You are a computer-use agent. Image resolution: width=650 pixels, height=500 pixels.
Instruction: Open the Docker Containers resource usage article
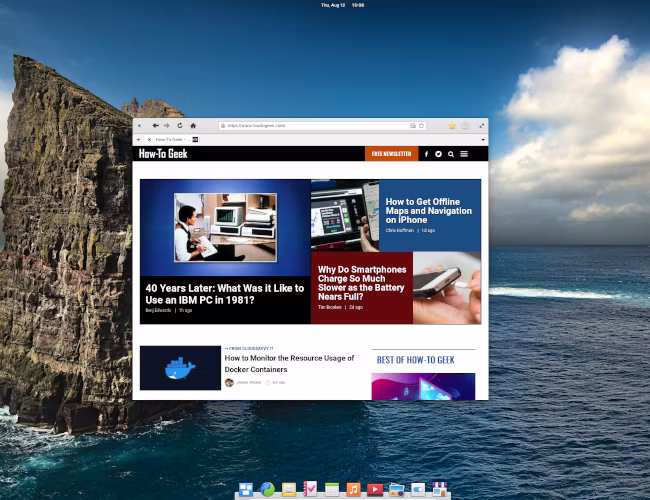(x=289, y=364)
